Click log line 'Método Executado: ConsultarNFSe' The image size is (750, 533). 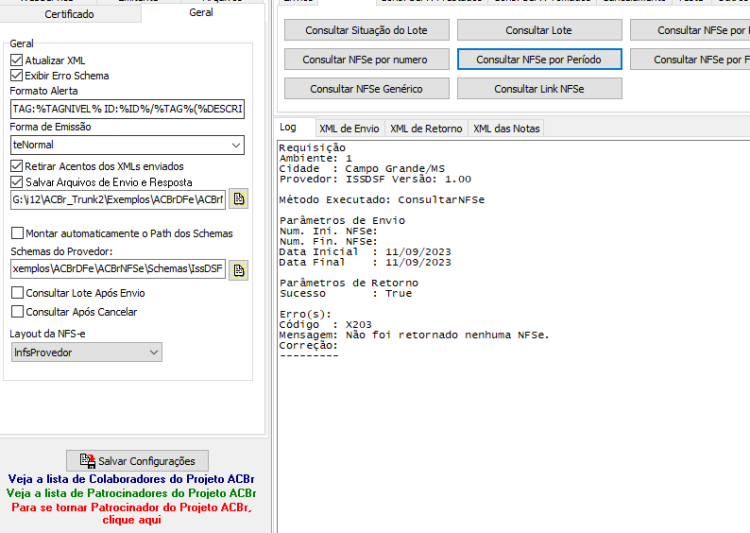(x=382, y=200)
